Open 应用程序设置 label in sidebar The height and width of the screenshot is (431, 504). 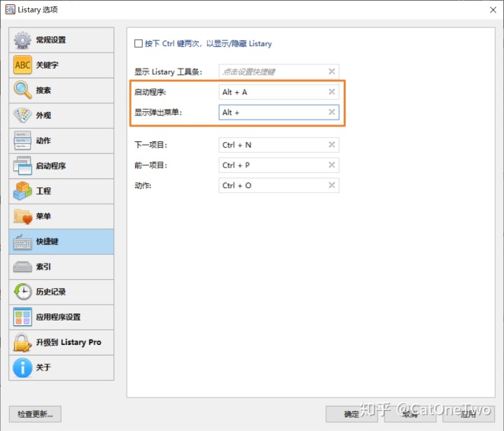(x=58, y=317)
